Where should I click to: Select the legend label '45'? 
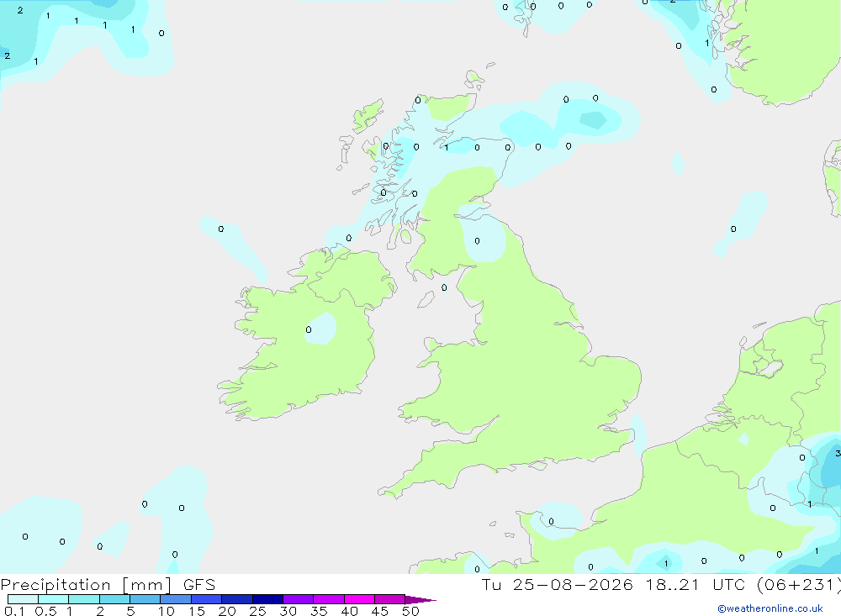[x=380, y=611]
